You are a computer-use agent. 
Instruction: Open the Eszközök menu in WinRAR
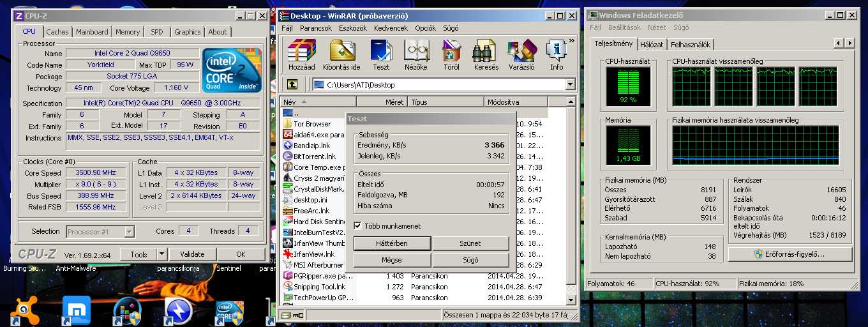353,28
